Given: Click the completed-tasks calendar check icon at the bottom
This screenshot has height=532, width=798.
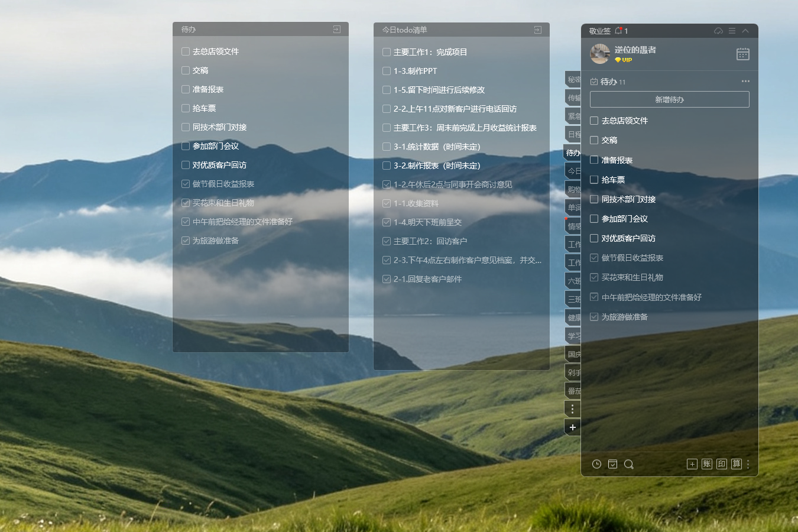Looking at the screenshot, I should [x=612, y=464].
